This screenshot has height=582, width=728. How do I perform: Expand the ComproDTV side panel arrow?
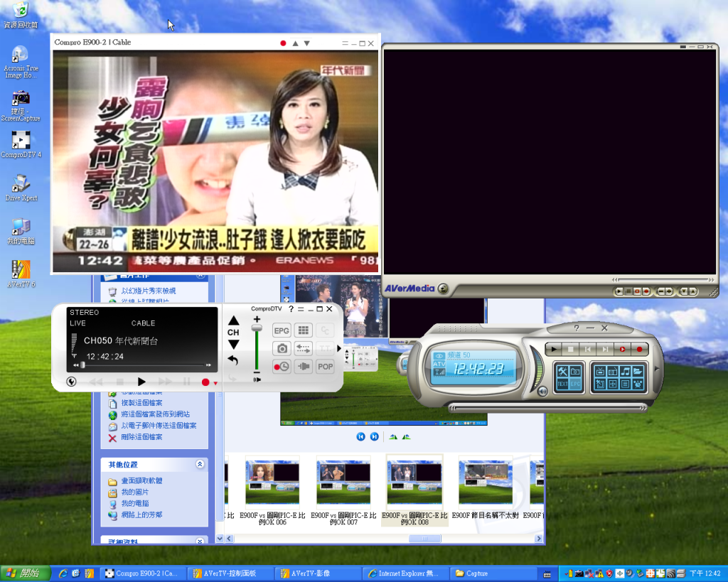point(339,348)
